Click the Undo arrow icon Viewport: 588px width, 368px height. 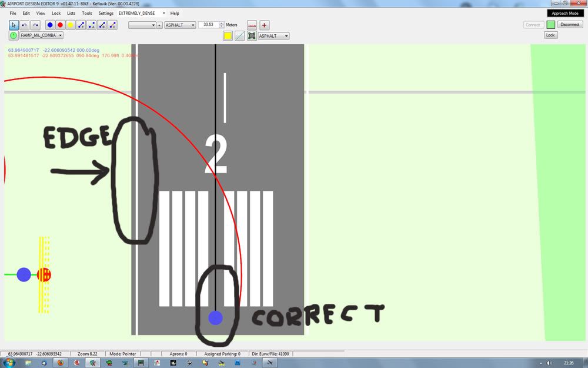24,25
